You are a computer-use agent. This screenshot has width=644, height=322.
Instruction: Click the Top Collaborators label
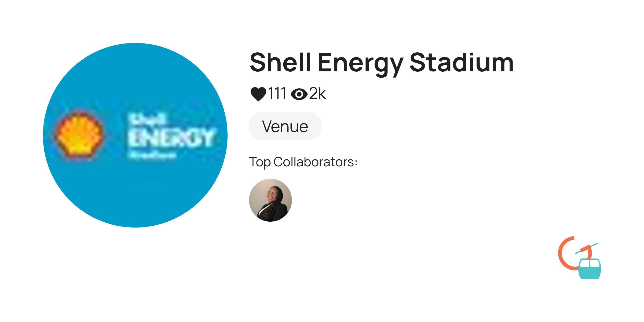coord(303,162)
